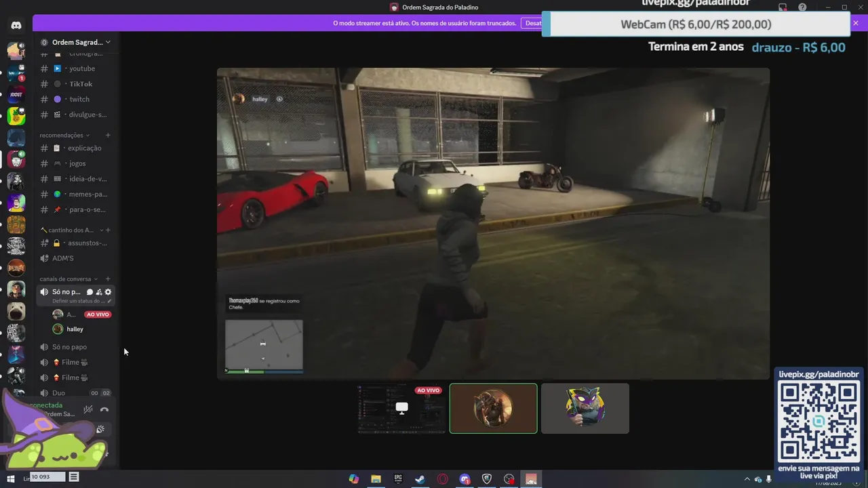The height and width of the screenshot is (488, 868).
Task: Open the explicação channel
Action: click(76, 148)
